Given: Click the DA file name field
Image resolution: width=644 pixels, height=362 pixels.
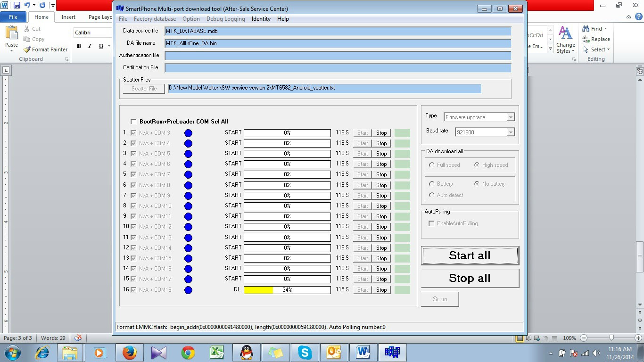Looking at the screenshot, I should (x=338, y=43).
